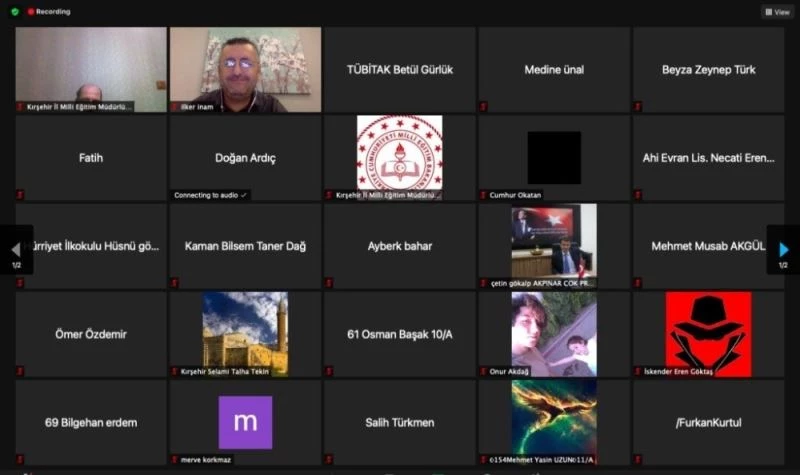Click the green encryption shield icon
Image resolution: width=800 pixels, height=475 pixels.
click(x=15, y=12)
